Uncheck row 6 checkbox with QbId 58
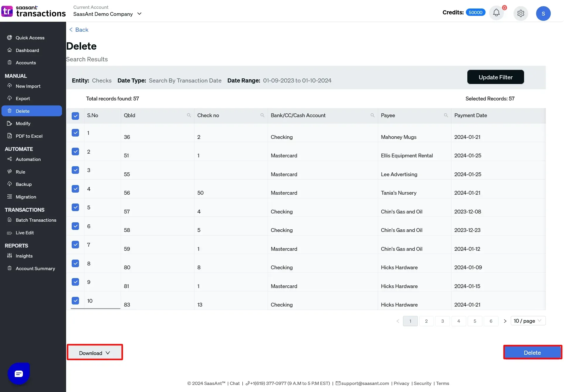The width and height of the screenshot is (564, 392). click(x=75, y=226)
